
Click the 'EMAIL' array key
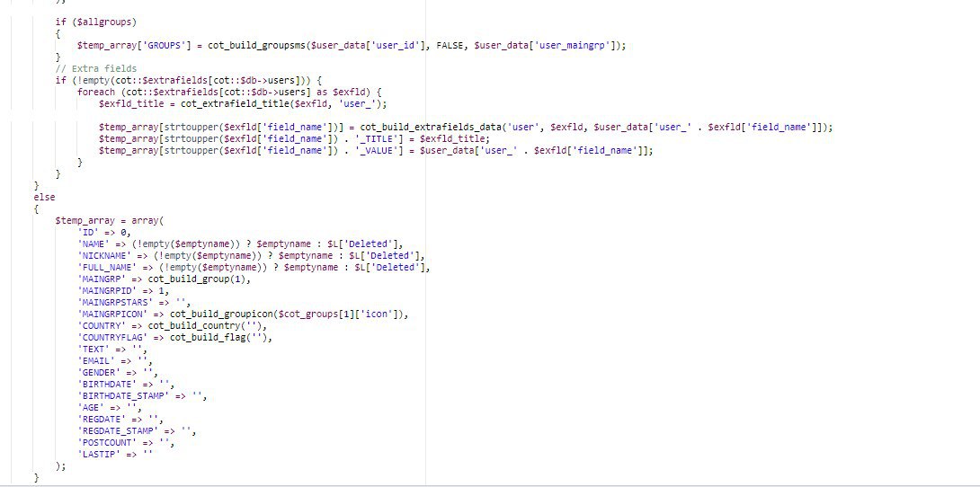click(x=96, y=361)
